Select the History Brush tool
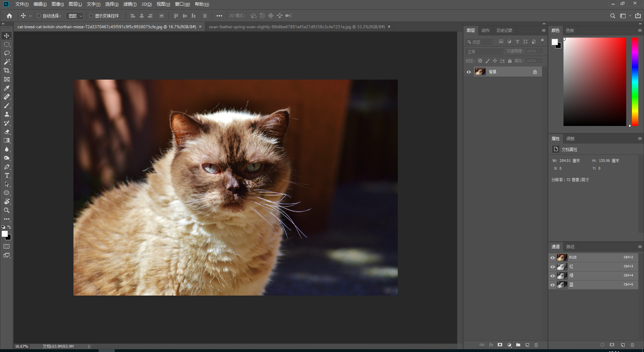 [7, 123]
